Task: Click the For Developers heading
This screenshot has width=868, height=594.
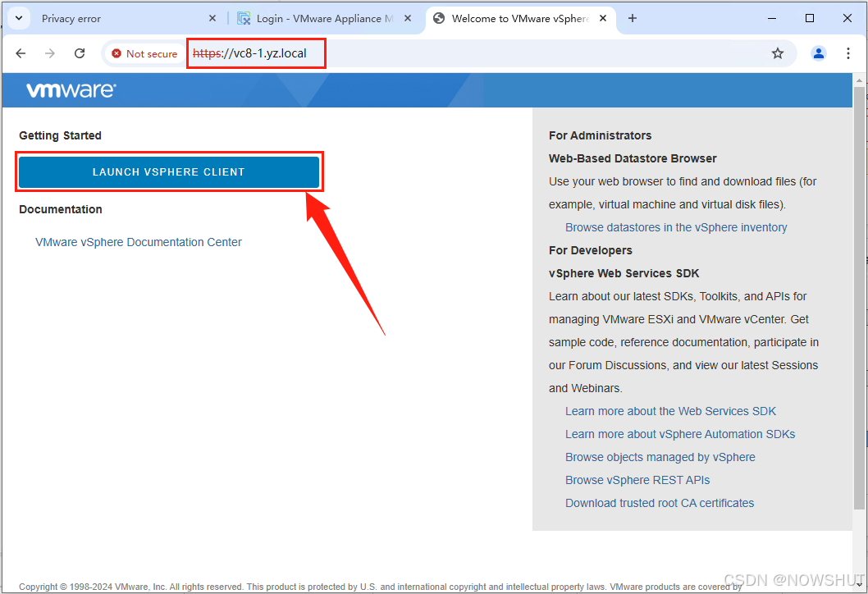Action: coord(590,250)
